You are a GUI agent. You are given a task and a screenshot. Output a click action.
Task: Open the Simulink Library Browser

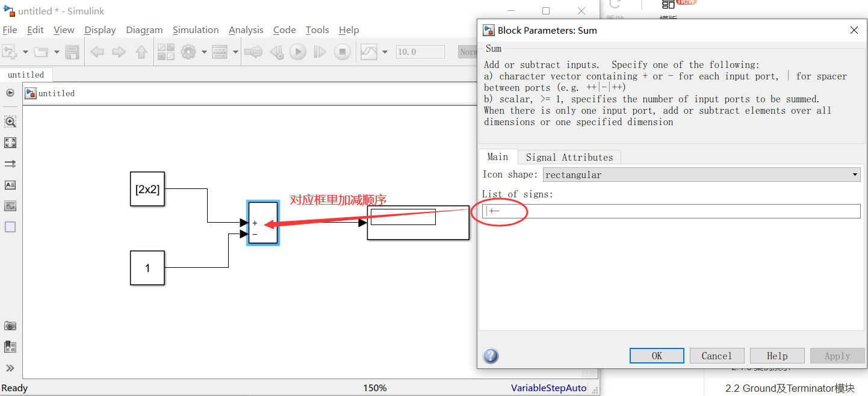(166, 52)
